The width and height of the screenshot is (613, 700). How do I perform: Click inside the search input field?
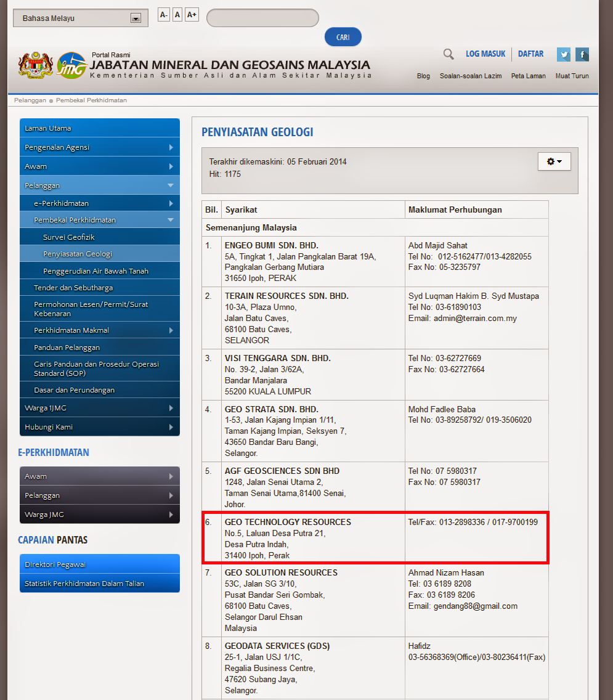[x=262, y=17]
